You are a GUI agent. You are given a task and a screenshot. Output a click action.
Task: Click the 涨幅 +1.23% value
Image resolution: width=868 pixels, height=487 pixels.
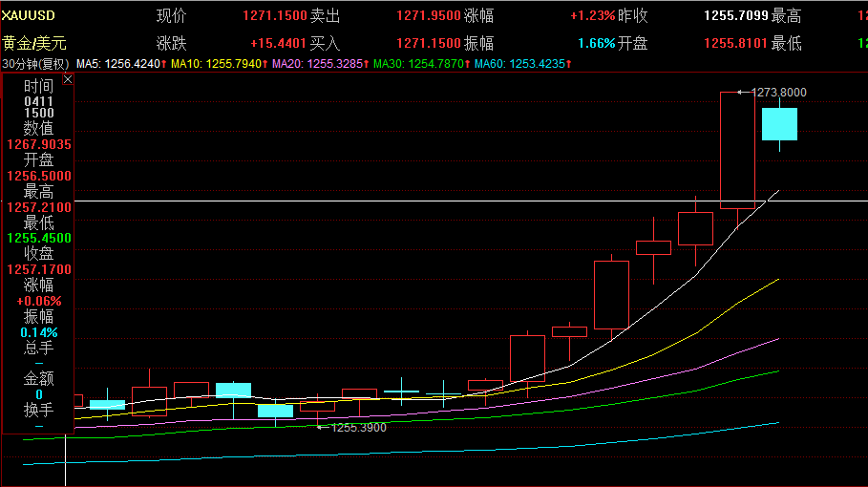592,15
